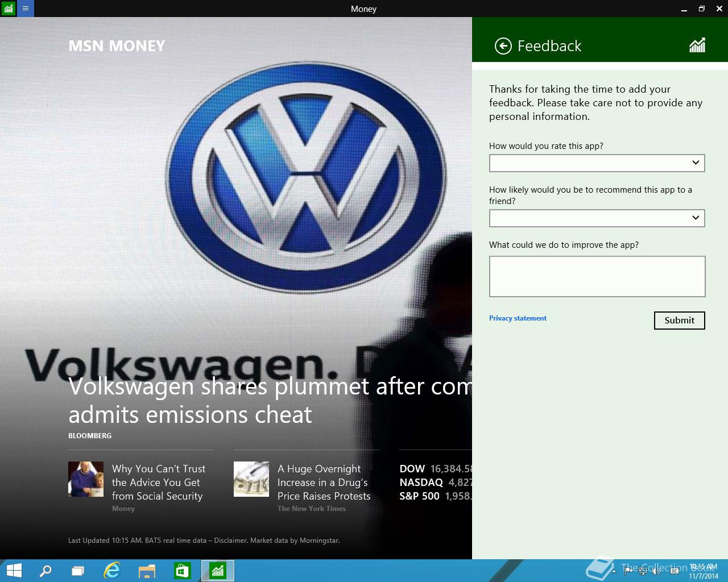
Task: Open File Explorer from the taskbar
Action: coord(147,571)
